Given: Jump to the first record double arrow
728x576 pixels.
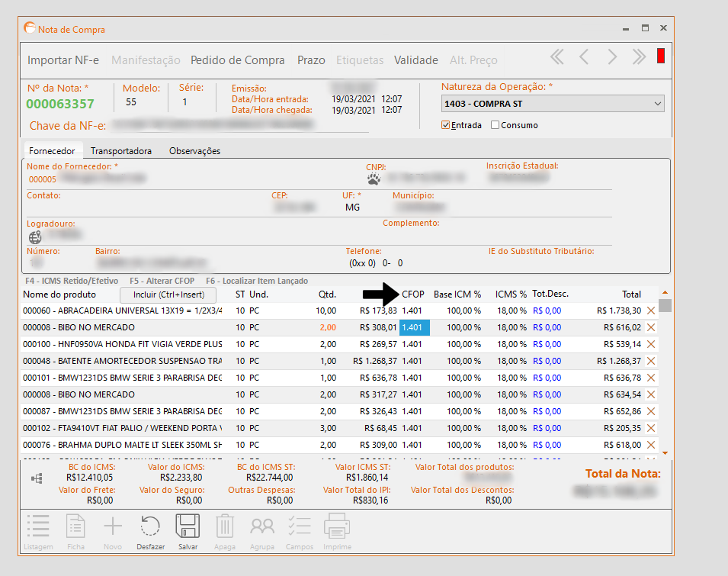Looking at the screenshot, I should [x=557, y=57].
